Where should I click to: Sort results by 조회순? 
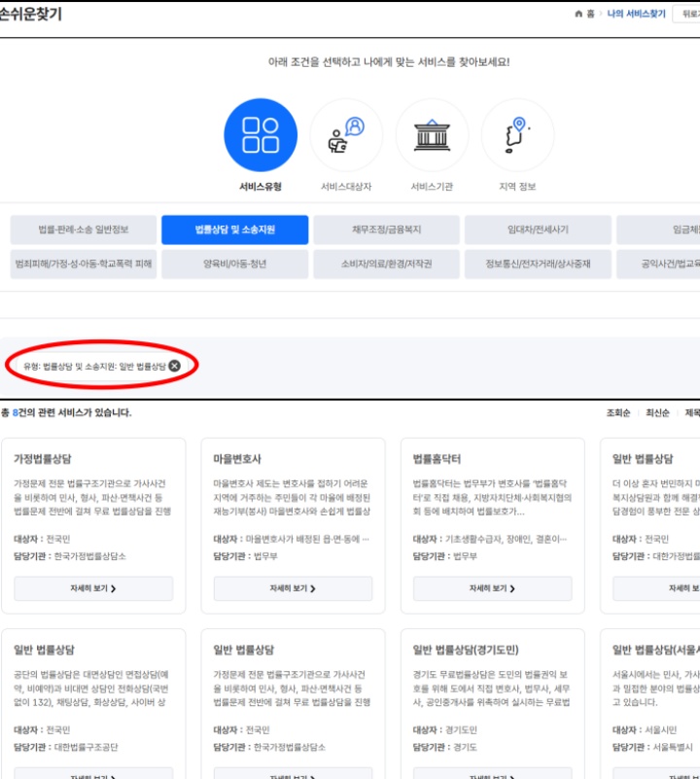(x=618, y=413)
